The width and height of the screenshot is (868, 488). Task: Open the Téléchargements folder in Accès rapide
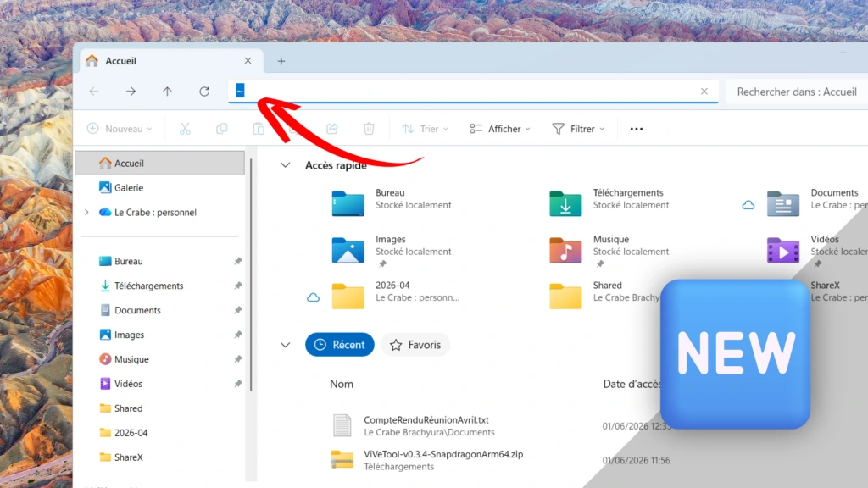(x=609, y=202)
